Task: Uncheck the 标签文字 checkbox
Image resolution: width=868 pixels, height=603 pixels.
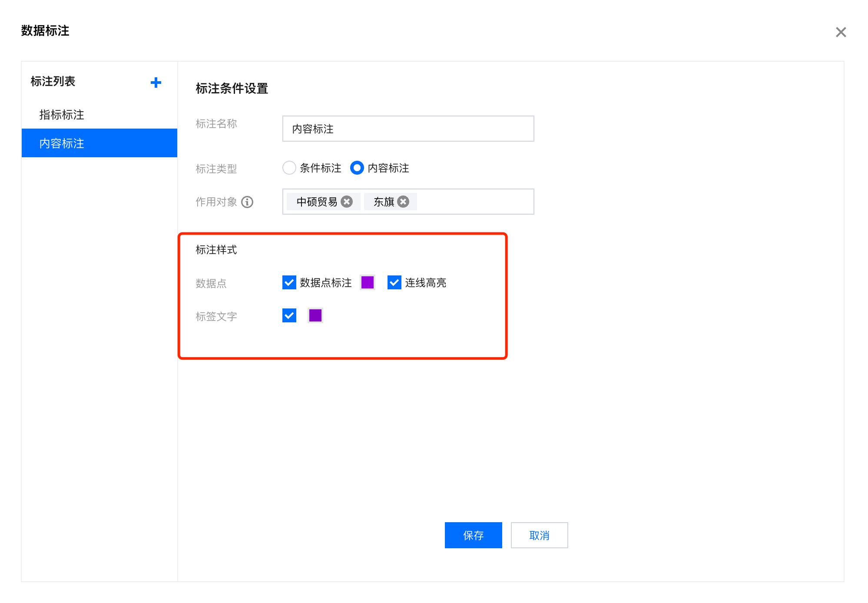Action: 289,315
